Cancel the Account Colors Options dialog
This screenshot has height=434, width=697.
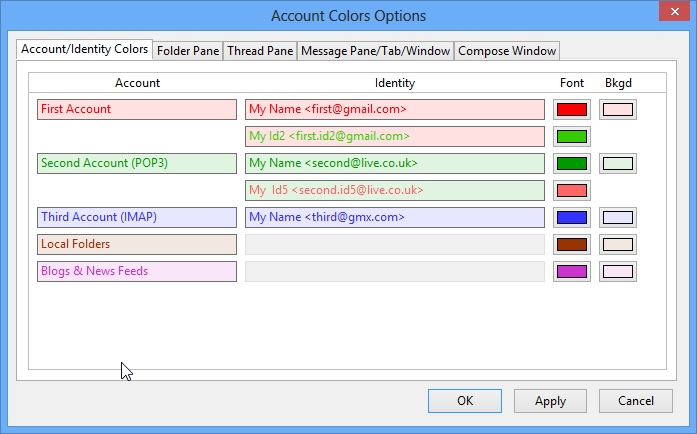click(636, 401)
